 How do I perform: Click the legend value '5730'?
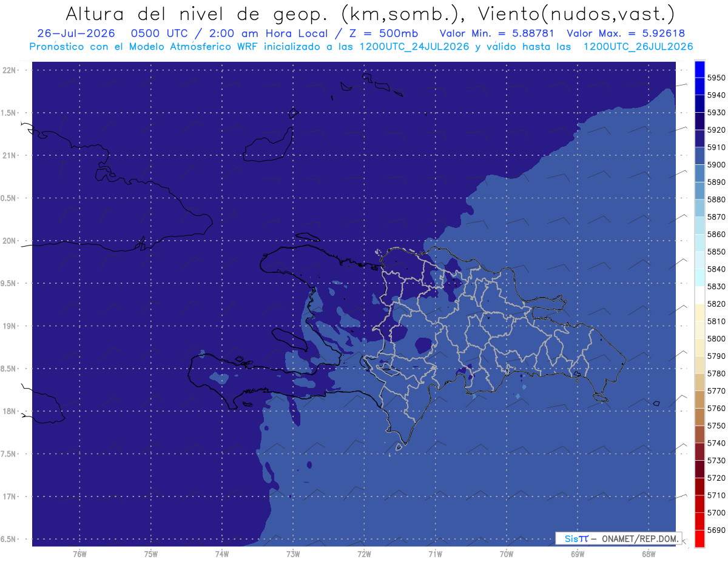[x=716, y=460]
